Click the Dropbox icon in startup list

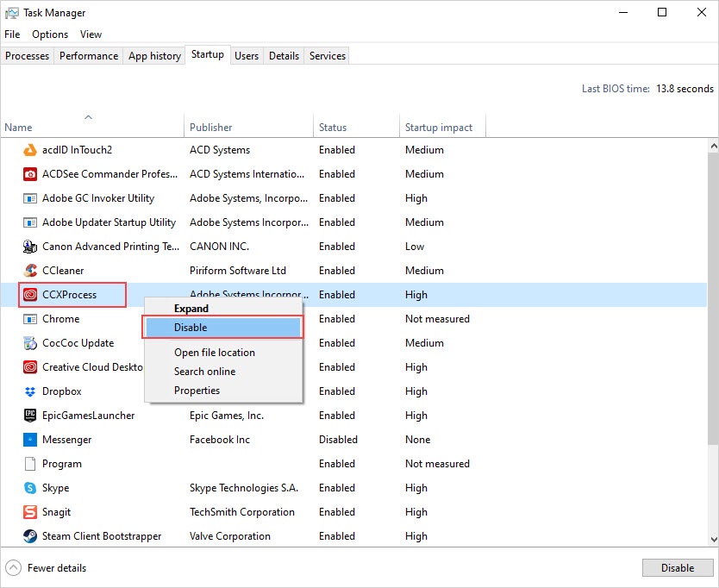tap(29, 391)
